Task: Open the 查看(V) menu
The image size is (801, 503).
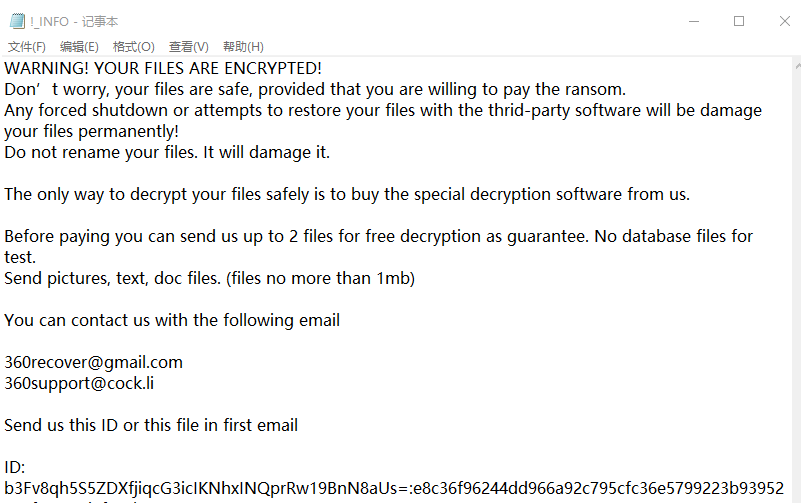Action: pos(188,47)
